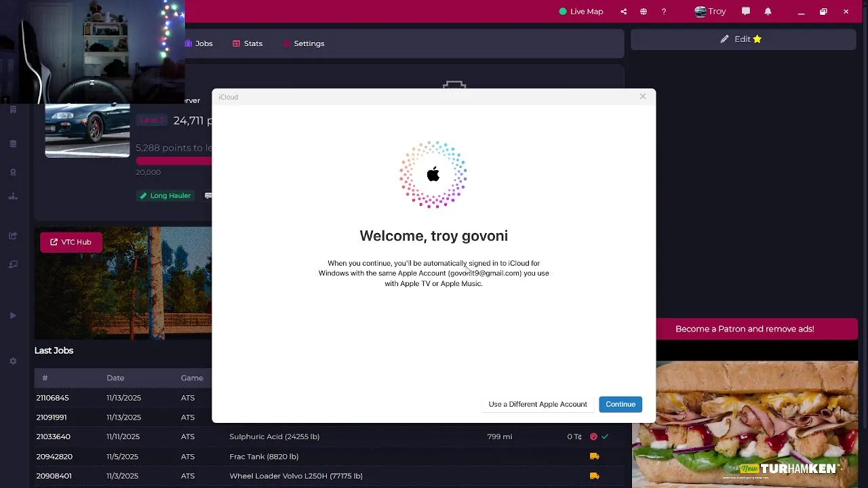Open job 21106845 row
Screen dimensions: 868x488
click(123, 398)
